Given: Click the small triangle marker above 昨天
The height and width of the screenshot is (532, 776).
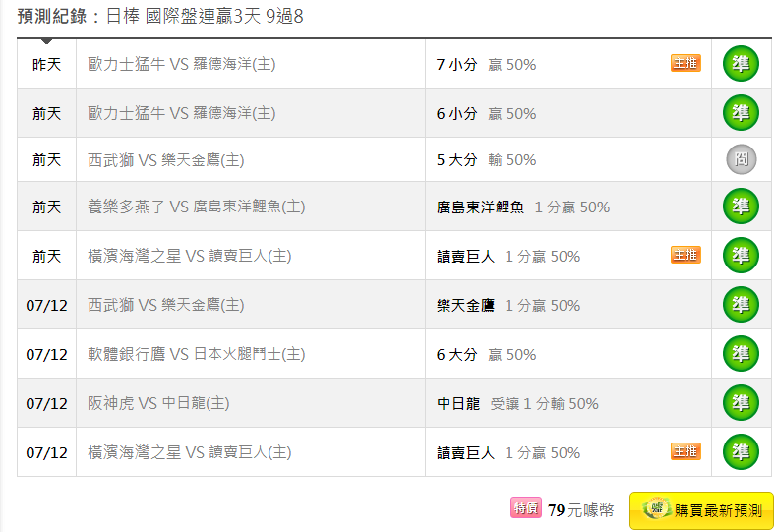Looking at the screenshot, I should tap(46, 41).
